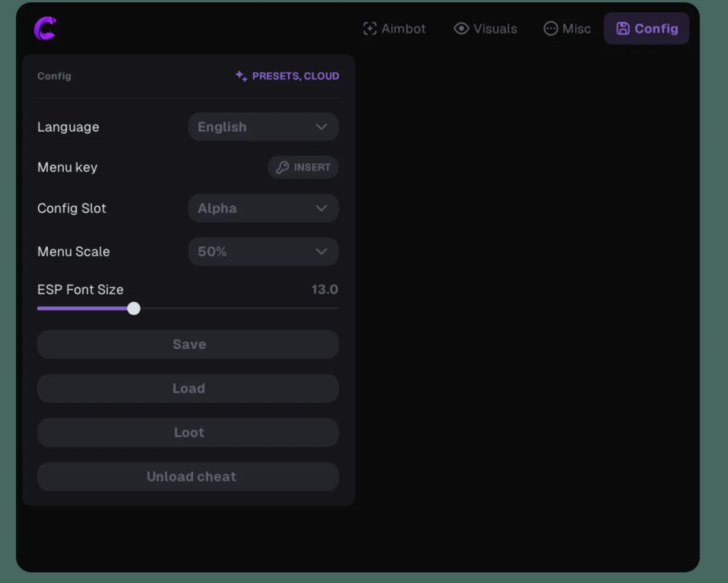Screen dimensions: 728x583
Task: Click the Loot button
Action: click(188, 432)
